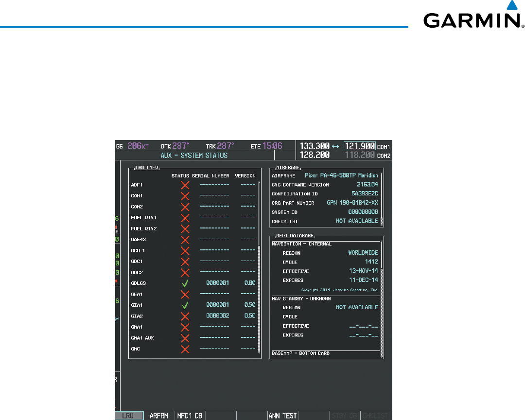Click the VERSION column header
Viewport: 525px width, 420px height.
click(245, 176)
